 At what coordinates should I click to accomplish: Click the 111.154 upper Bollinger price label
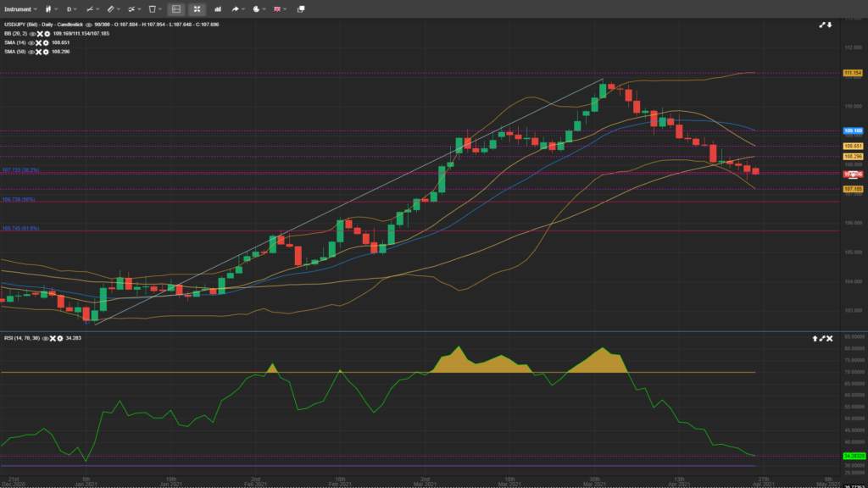[x=853, y=73]
